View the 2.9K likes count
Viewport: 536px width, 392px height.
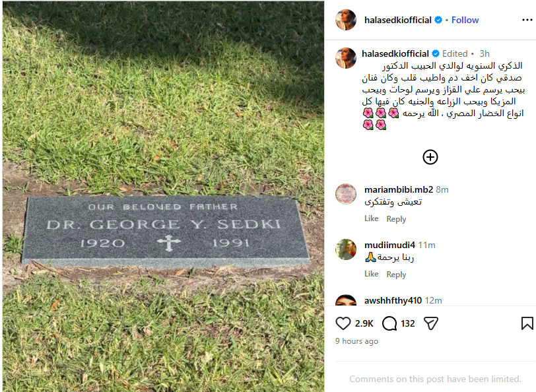tap(364, 323)
